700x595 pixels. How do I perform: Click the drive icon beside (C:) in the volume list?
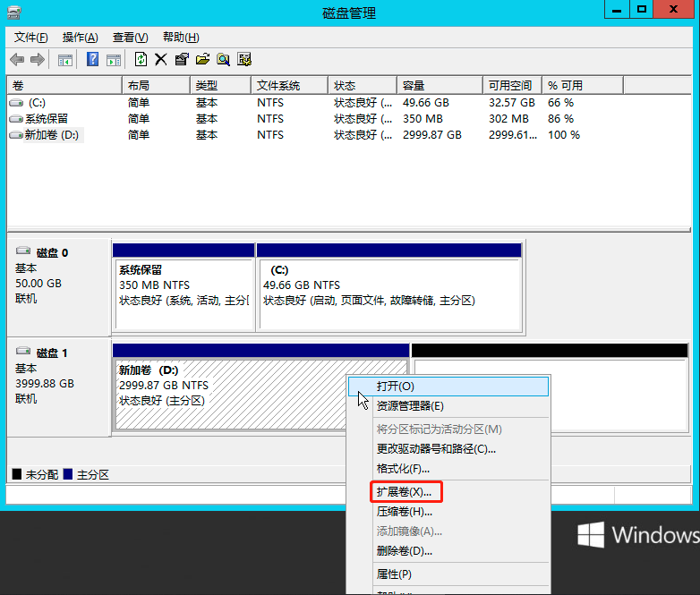[16, 103]
